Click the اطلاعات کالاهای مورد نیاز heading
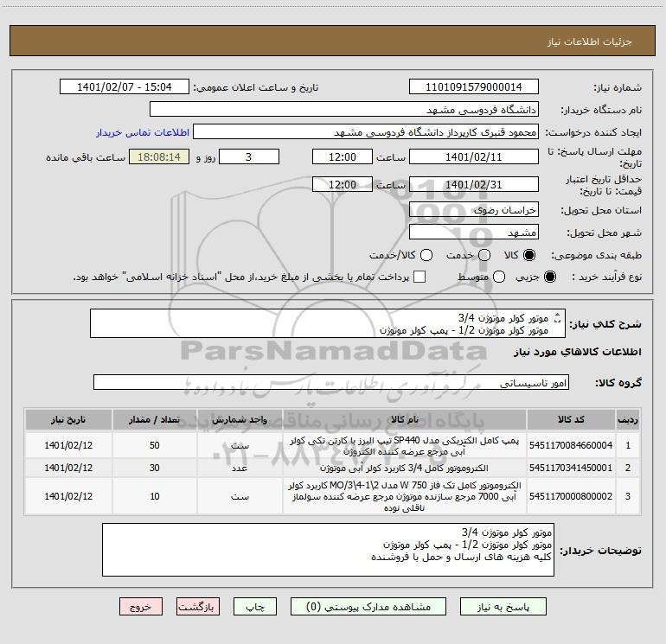 pos(578,352)
